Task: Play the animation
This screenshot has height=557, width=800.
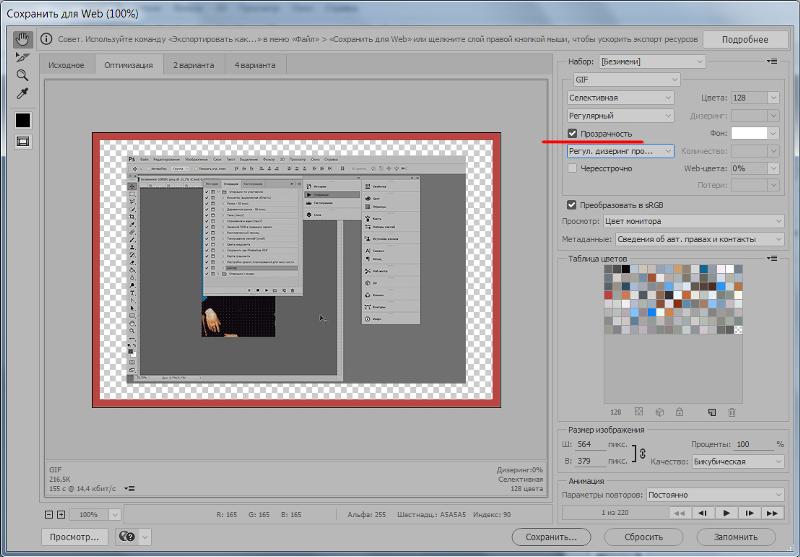Action: tap(725, 513)
